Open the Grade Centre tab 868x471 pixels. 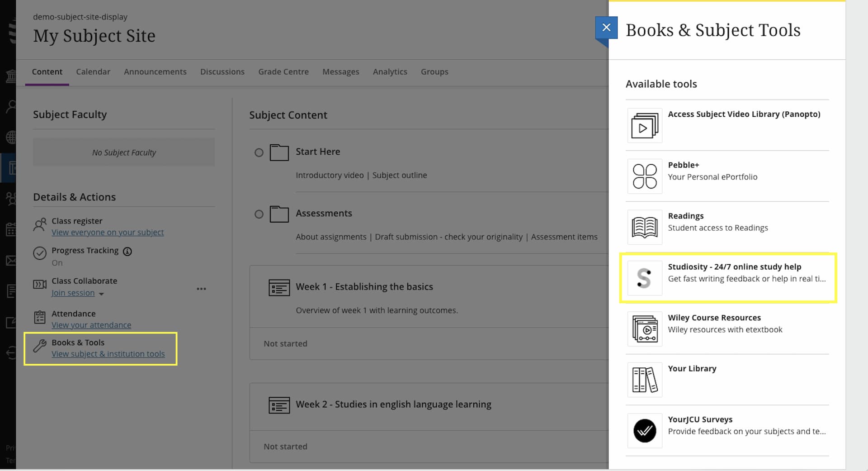tap(283, 71)
